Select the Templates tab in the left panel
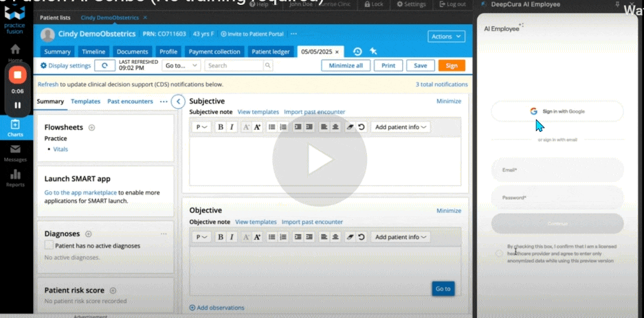Viewport: 644px width, 318px height. 85,102
